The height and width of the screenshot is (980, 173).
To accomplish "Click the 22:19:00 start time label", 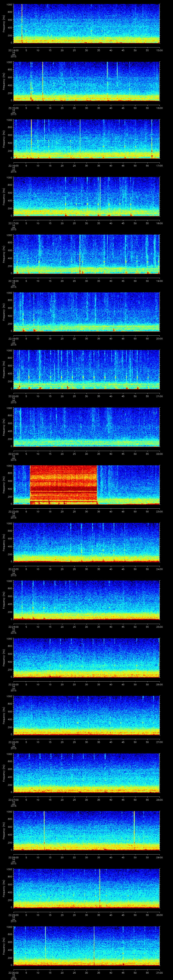I will coord(13,339).
